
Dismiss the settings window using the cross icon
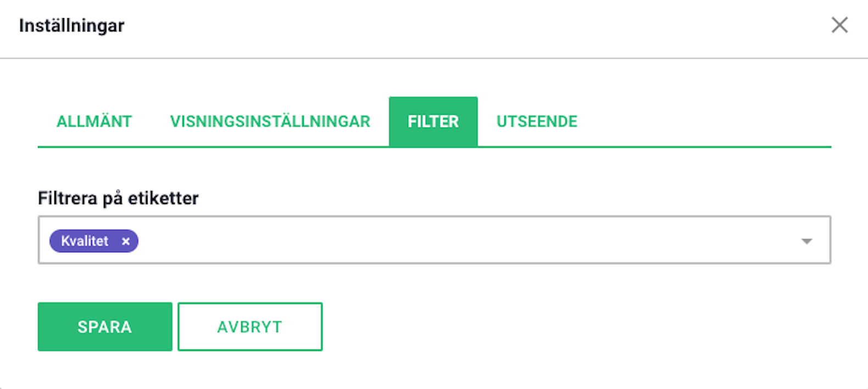point(839,25)
